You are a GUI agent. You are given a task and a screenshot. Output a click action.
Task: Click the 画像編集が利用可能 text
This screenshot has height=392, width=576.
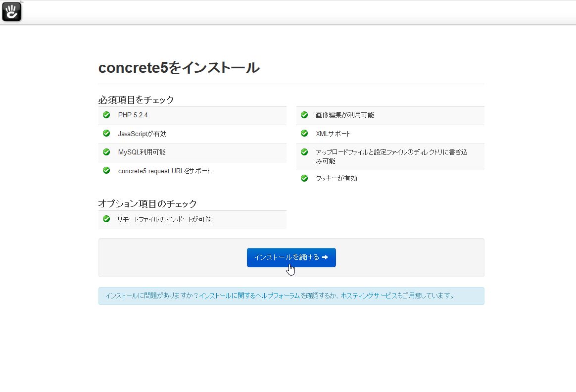[345, 115]
